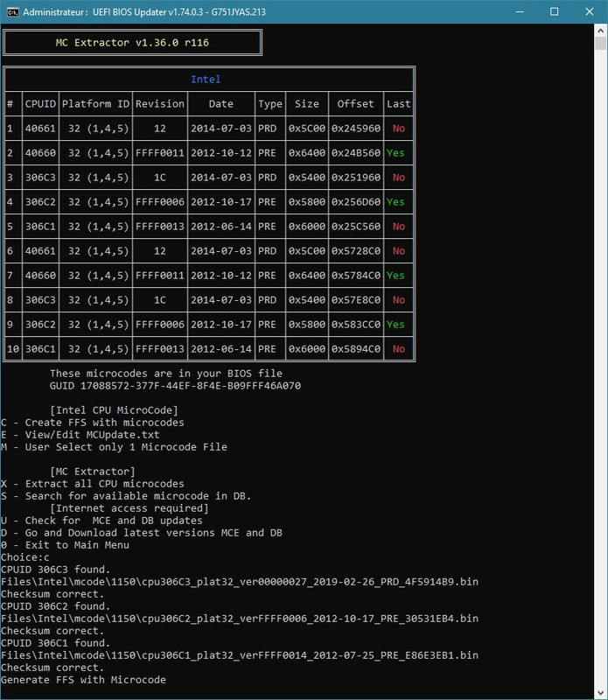
Task: Click the blue 'Intel' table title
Action: click(206, 80)
